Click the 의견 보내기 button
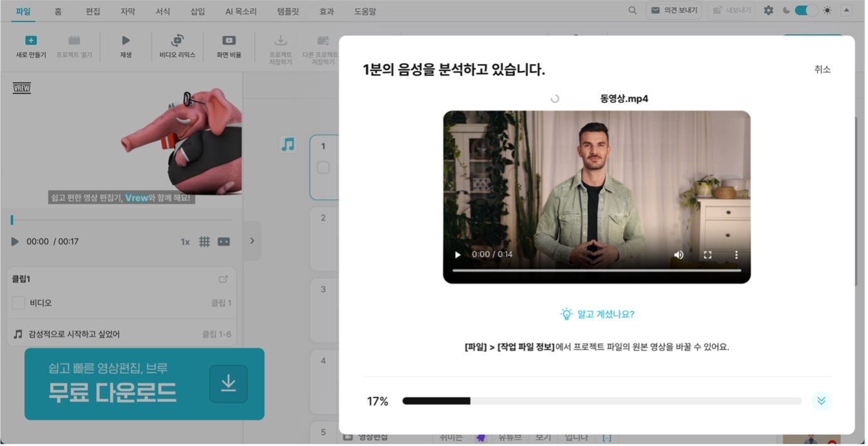This screenshot has width=868, height=446. [674, 10]
